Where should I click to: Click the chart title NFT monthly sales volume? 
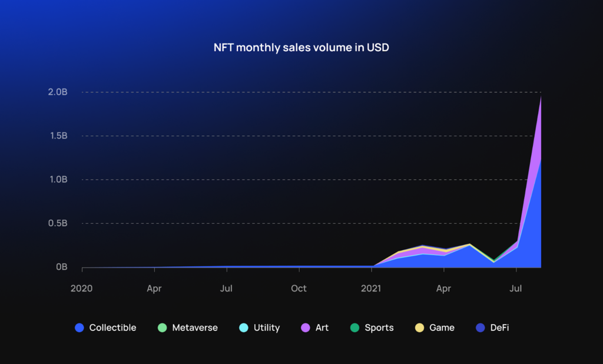[301, 47]
